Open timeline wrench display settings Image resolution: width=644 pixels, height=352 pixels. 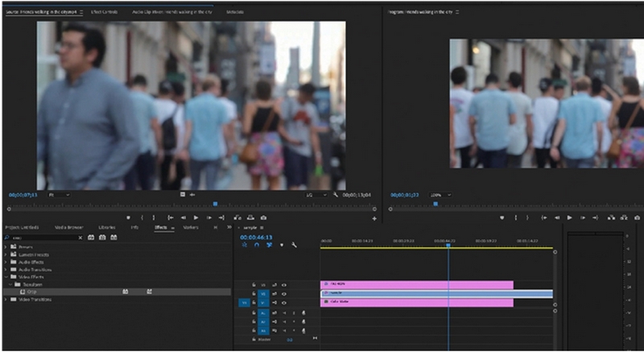click(x=295, y=245)
